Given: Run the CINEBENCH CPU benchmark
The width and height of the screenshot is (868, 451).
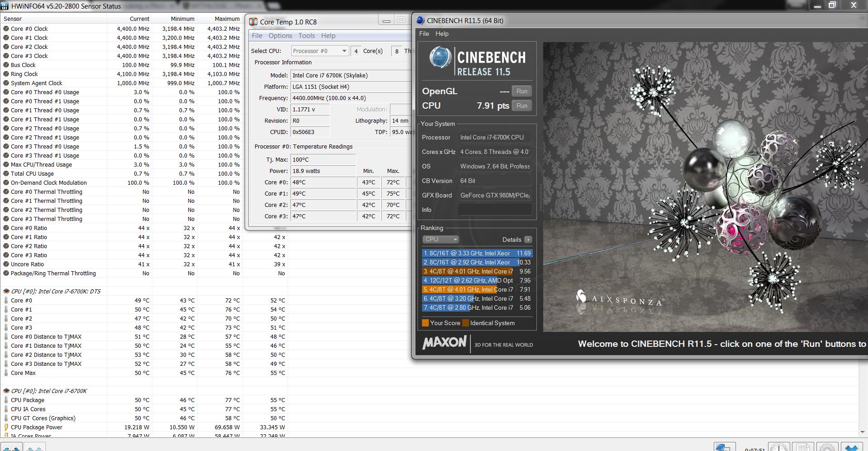Looking at the screenshot, I should [522, 106].
